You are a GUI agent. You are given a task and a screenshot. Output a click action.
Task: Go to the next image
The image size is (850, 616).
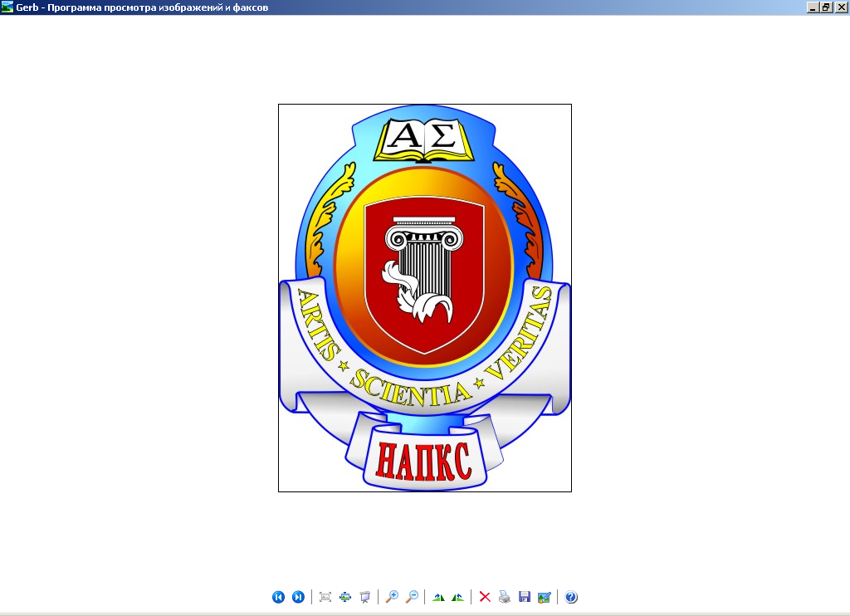pyautogui.click(x=298, y=597)
